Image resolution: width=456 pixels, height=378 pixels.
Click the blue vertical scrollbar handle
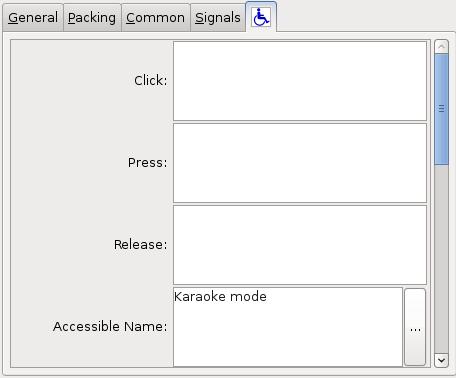point(441,109)
